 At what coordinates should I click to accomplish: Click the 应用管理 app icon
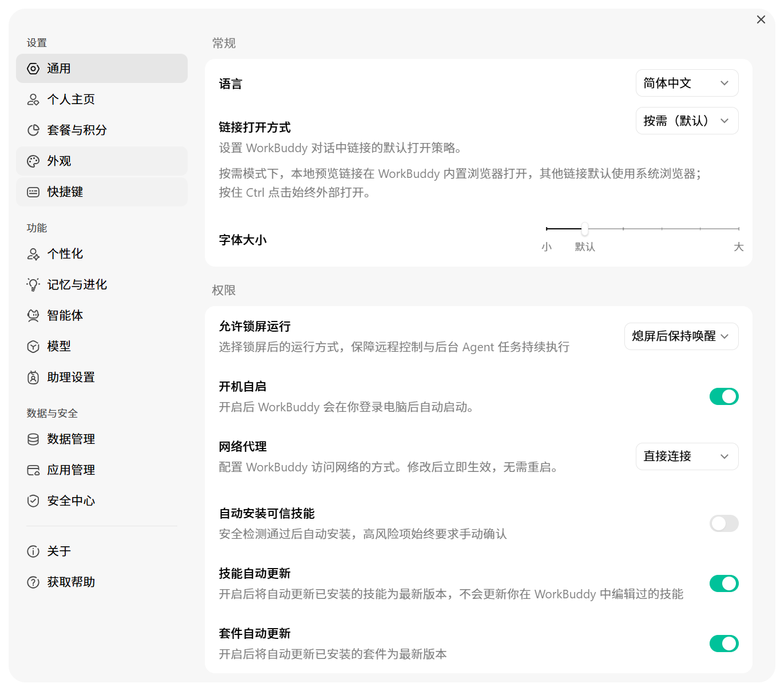coord(33,470)
